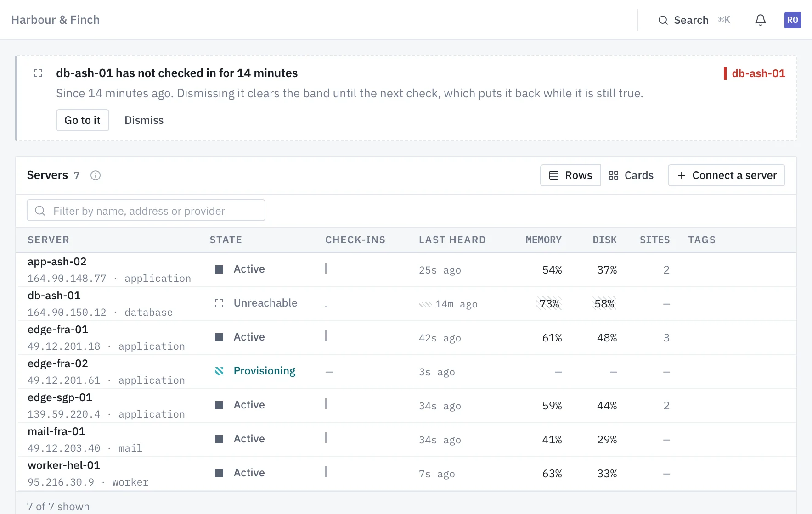Screen dimensions: 812x514
Task: Sort by the DISK column header
Action: [605, 240]
